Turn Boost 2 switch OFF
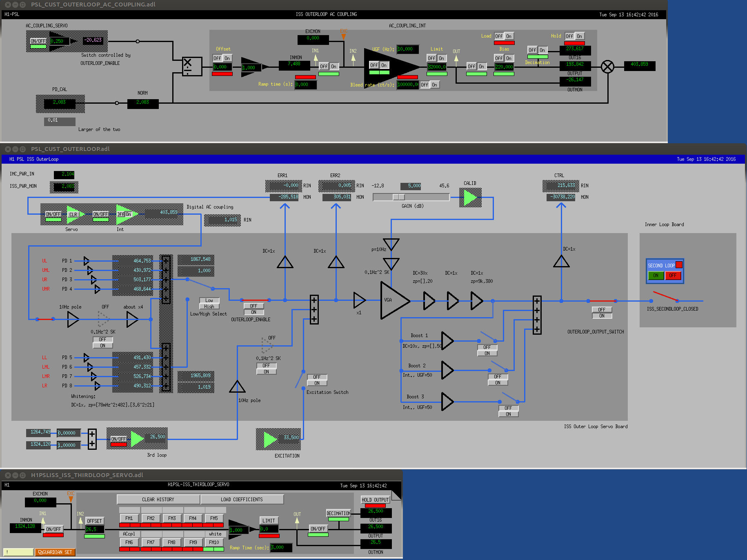The image size is (747, 560). (x=498, y=377)
